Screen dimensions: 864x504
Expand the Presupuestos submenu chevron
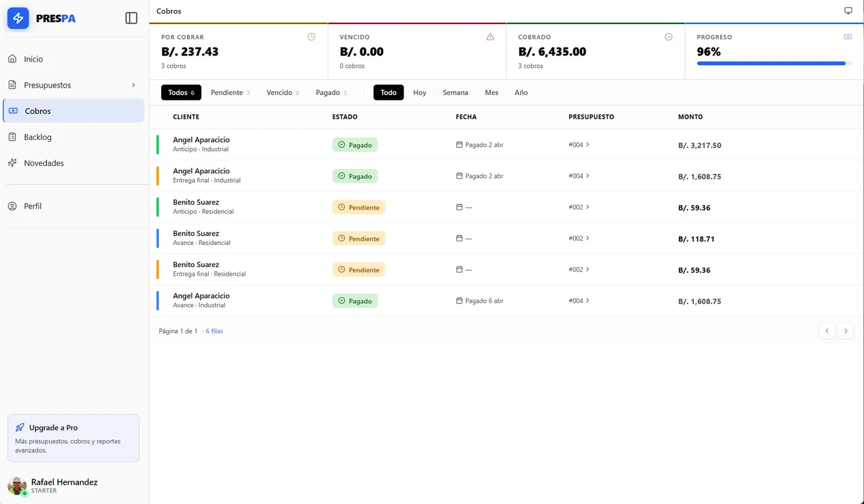[x=133, y=85]
